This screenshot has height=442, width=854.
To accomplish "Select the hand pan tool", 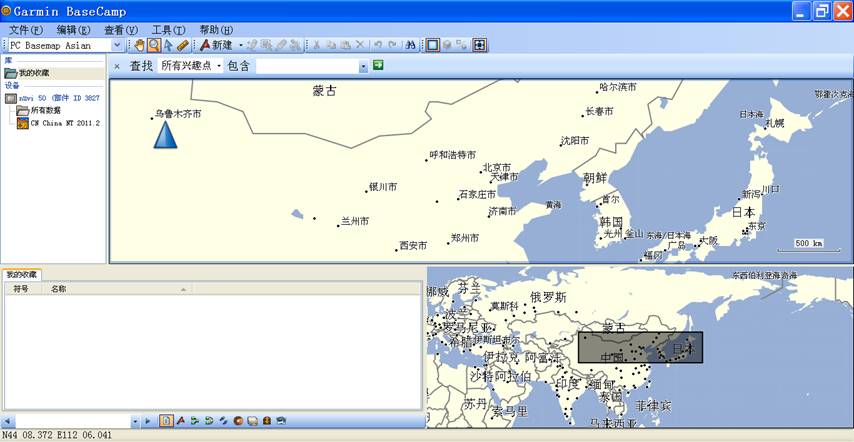I will tap(140, 45).
